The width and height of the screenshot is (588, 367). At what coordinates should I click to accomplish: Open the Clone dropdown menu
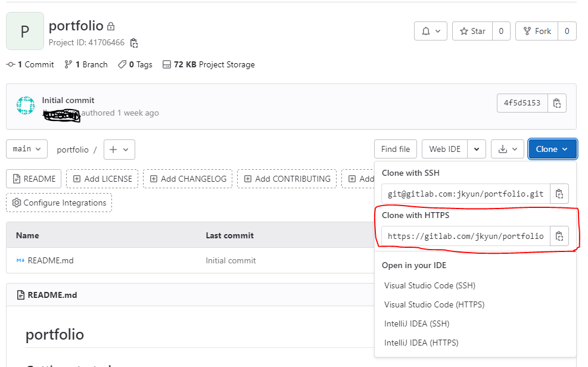point(552,149)
